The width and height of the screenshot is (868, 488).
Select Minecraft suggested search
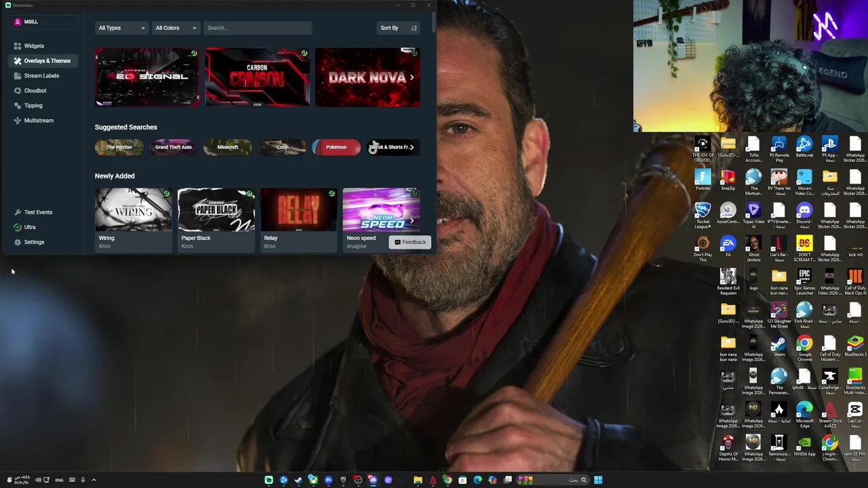227,147
